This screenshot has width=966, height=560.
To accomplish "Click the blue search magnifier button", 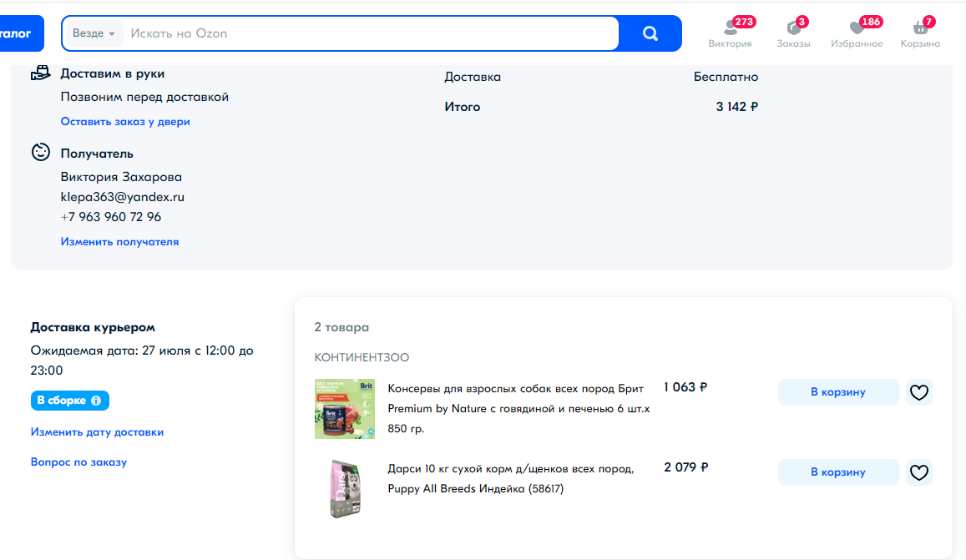I will (x=650, y=33).
